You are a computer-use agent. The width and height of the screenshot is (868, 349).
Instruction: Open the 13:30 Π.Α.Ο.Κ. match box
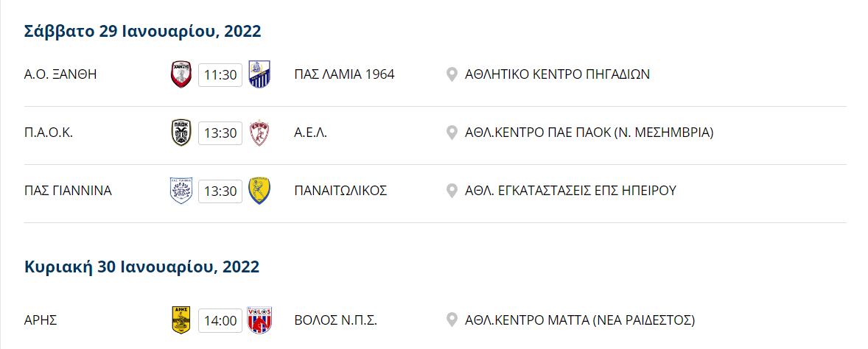pos(220,133)
